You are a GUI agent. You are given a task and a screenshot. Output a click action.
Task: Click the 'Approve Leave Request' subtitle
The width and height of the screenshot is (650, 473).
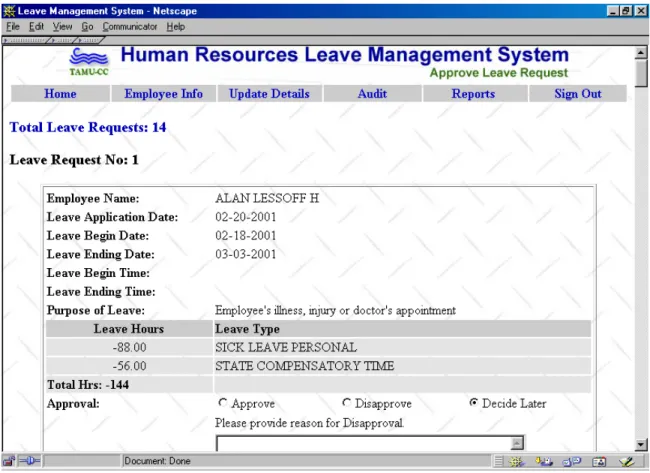499,73
